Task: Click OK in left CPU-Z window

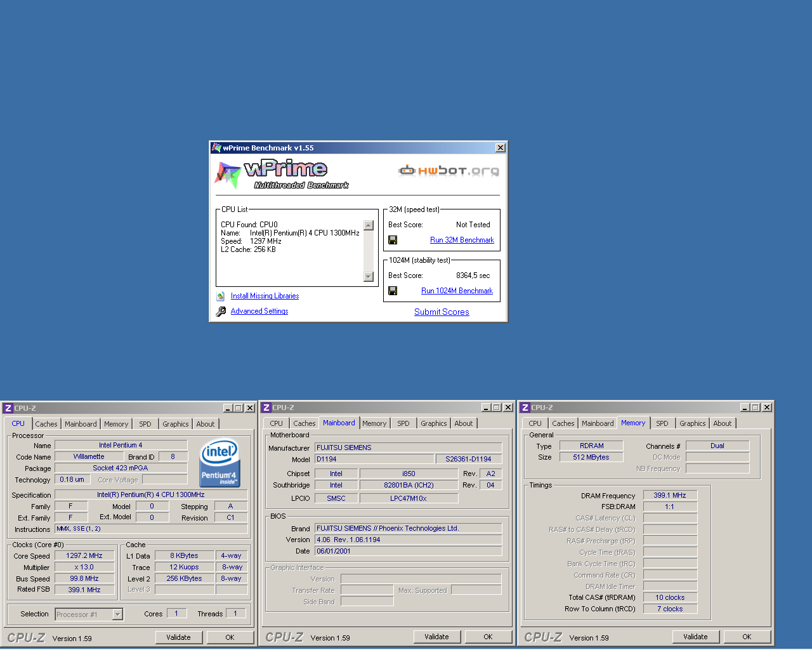Action: [230, 637]
